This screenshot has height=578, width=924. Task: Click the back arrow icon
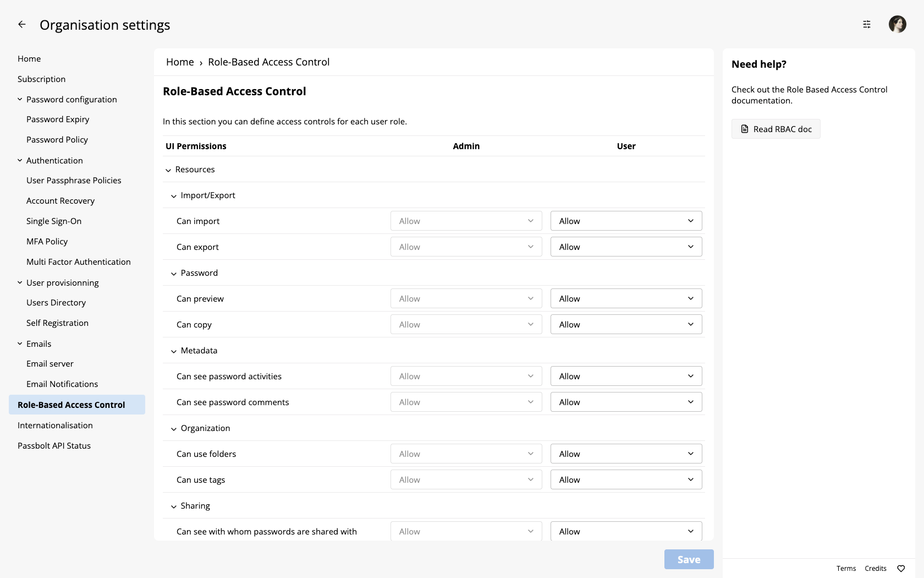click(x=22, y=24)
